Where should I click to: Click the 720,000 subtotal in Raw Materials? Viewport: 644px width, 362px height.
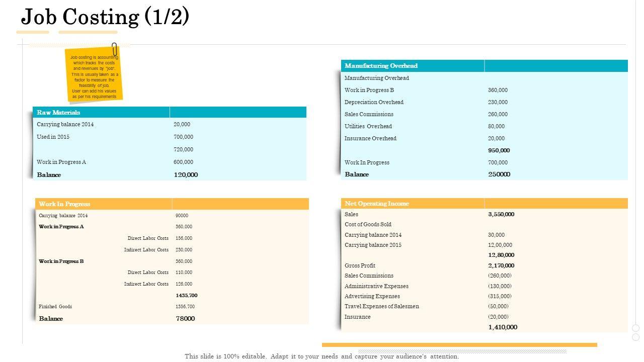tap(183, 149)
